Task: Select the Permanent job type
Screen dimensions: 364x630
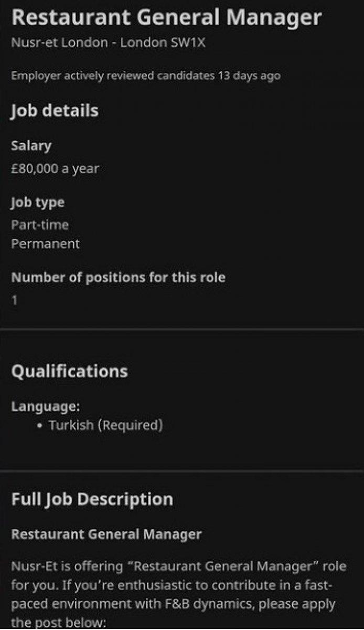Action: [x=46, y=244]
